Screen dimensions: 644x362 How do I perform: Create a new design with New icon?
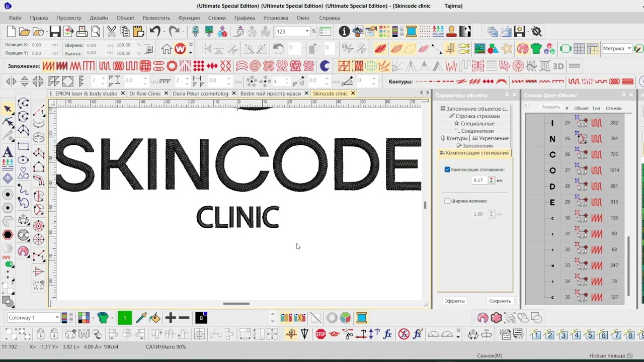[x=11, y=32]
